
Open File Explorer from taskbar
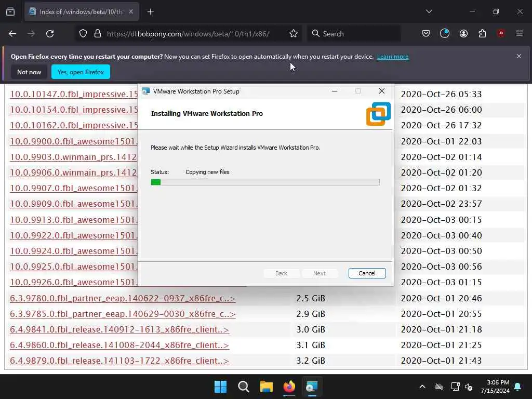267,387
